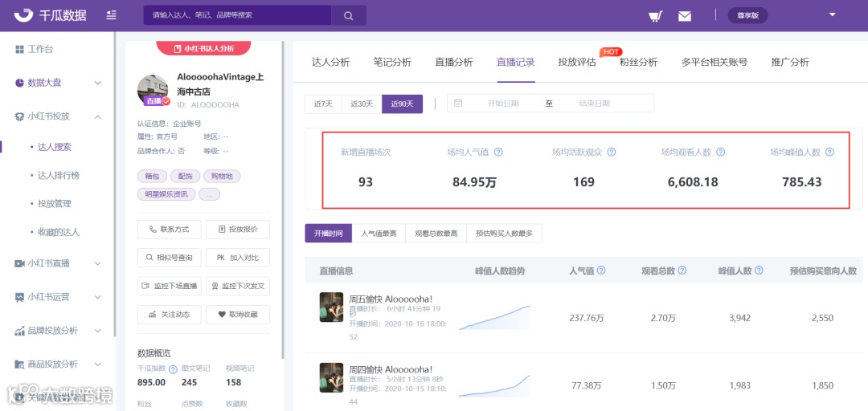Click the 场均观看人数 help icon
Viewport: 868px width, 411px height.
tap(721, 152)
